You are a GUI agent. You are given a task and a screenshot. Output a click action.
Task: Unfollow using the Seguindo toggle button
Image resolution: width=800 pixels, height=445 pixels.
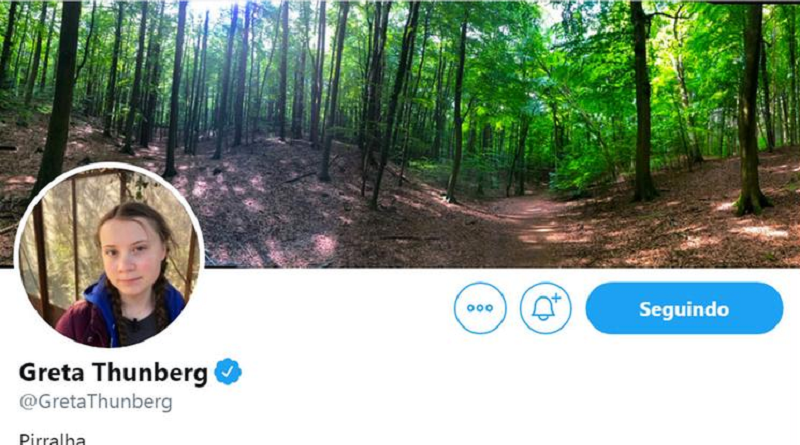pos(684,309)
